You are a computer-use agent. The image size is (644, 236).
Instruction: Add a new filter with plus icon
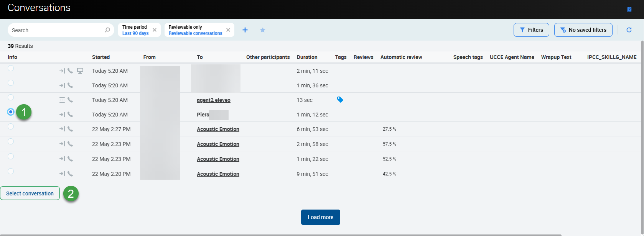245,30
